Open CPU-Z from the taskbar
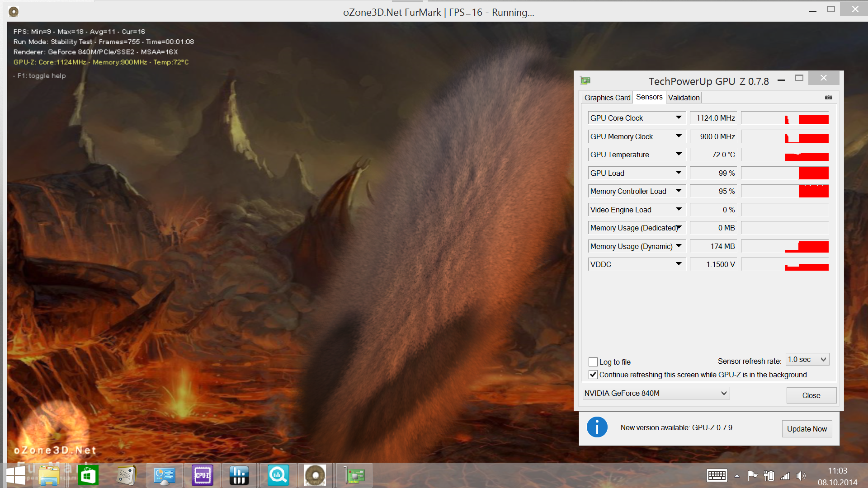Screen dimensions: 868x488 pyautogui.click(x=202, y=475)
